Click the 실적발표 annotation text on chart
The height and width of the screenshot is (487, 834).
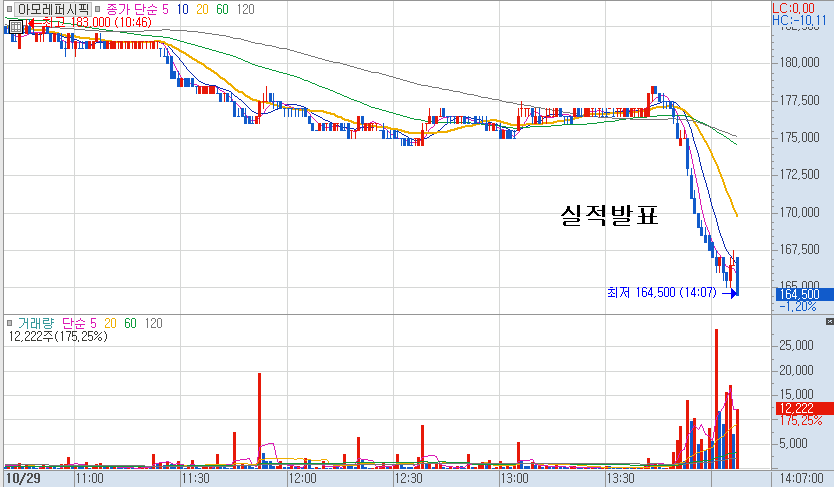point(610,215)
